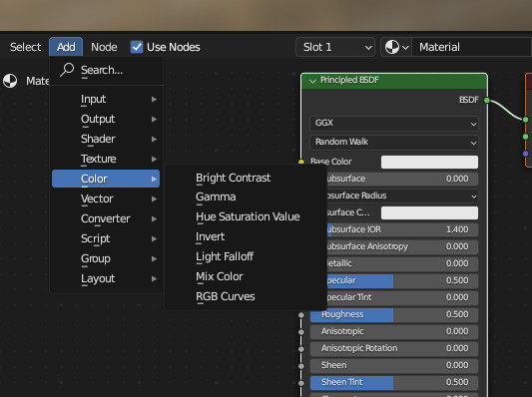Expand the Color submenu
The height and width of the screenshot is (397, 532).
coord(106,179)
